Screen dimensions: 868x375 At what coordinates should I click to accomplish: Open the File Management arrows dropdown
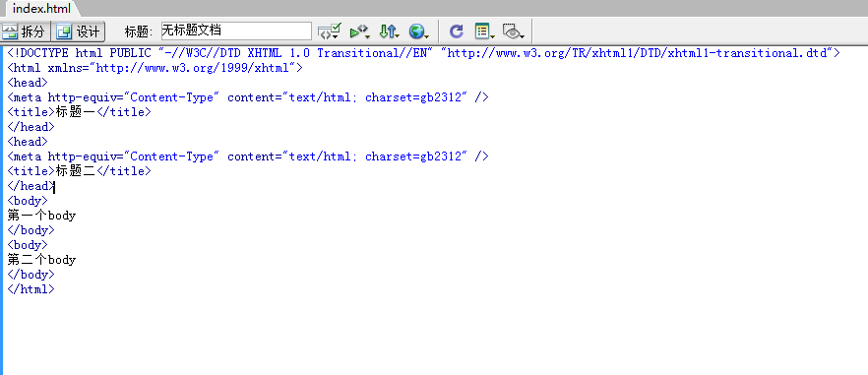(389, 31)
